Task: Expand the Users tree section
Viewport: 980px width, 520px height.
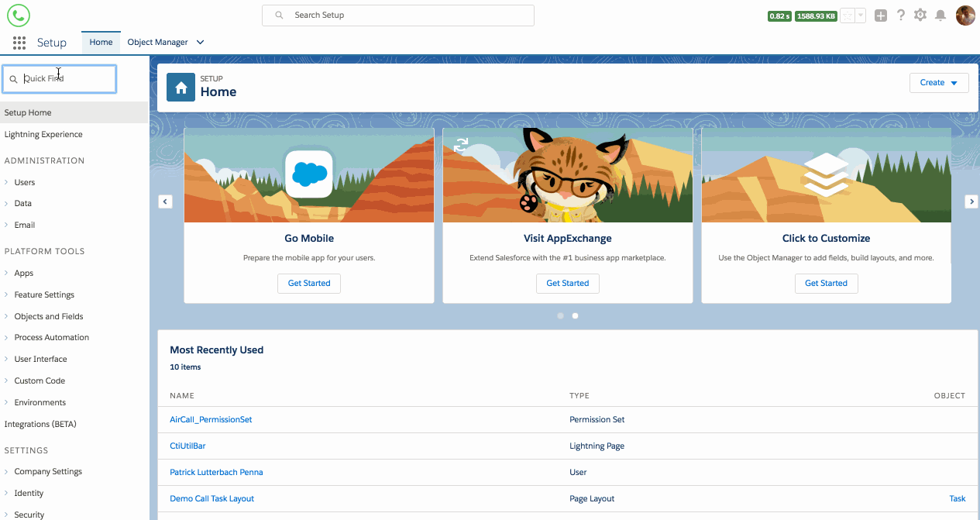Action: [x=7, y=183]
